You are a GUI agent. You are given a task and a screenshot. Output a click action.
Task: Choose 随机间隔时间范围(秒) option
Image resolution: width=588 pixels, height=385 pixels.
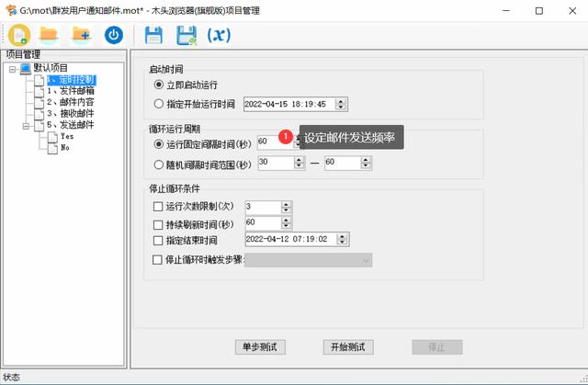(159, 164)
